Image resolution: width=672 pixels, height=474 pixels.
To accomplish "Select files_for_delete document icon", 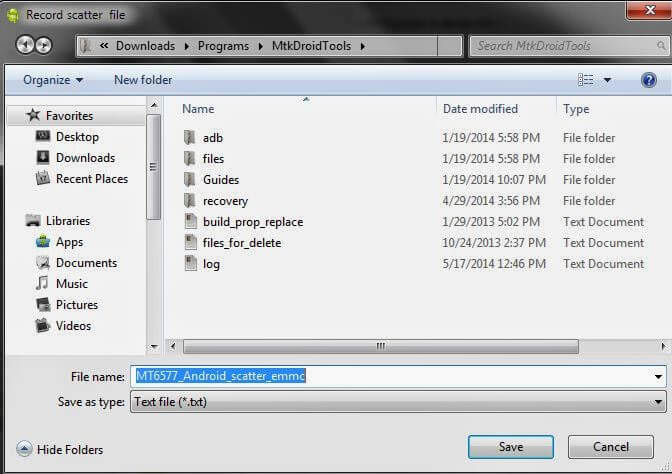I will pos(190,243).
